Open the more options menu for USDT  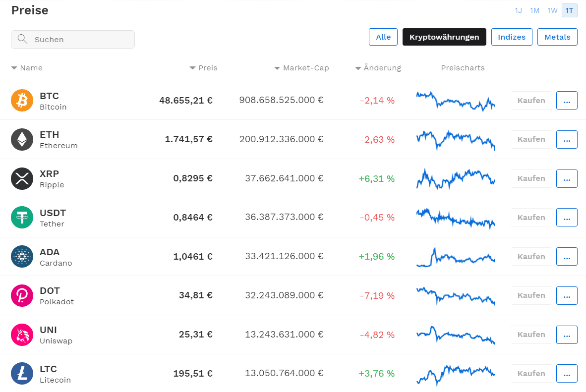point(567,218)
